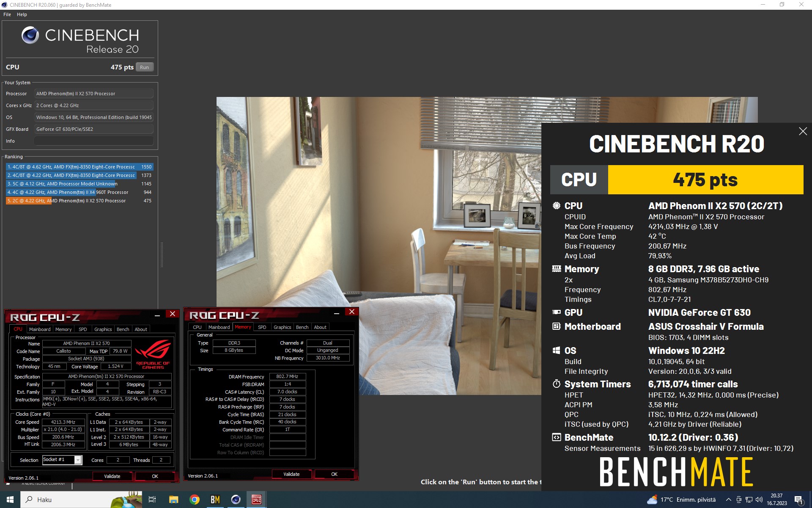
Task: Select the 5C Processor Model Unknown ranking row
Action: (x=80, y=184)
